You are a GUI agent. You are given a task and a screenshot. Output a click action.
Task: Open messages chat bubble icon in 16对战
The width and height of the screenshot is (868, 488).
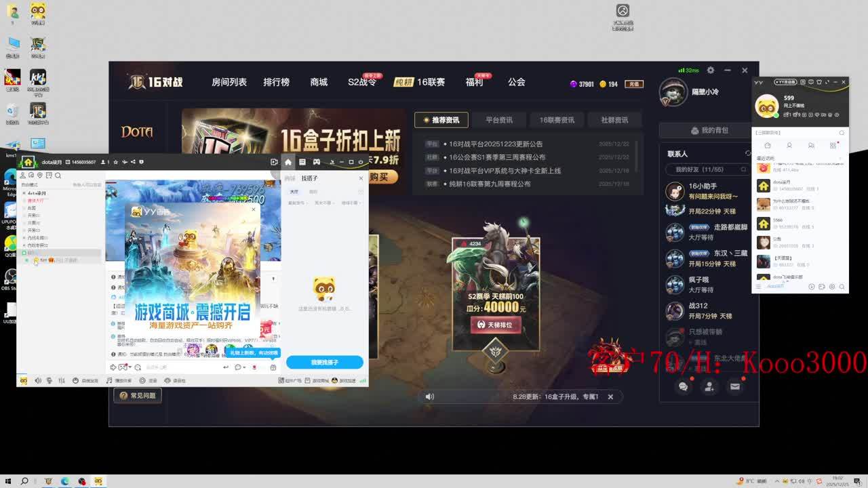click(683, 386)
